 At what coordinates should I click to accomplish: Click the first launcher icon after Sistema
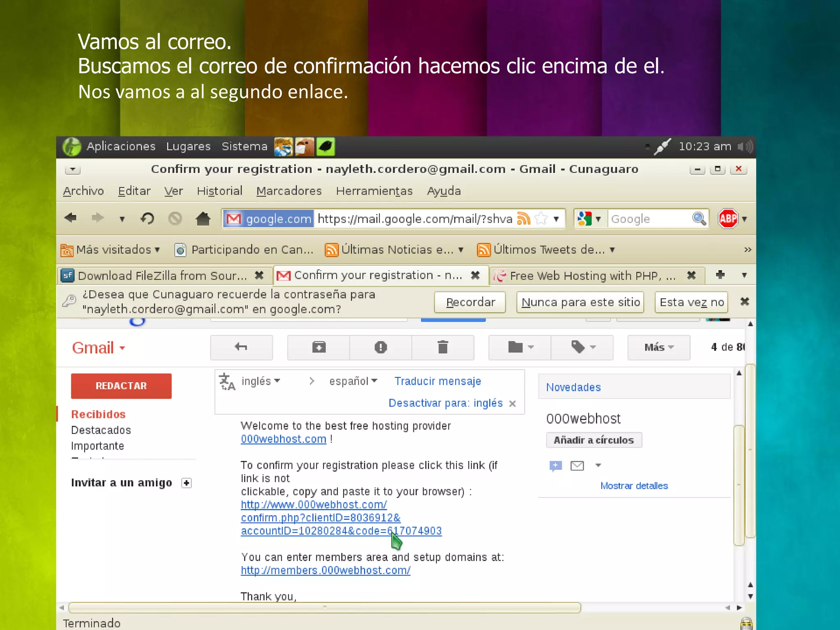pyautogui.click(x=283, y=147)
